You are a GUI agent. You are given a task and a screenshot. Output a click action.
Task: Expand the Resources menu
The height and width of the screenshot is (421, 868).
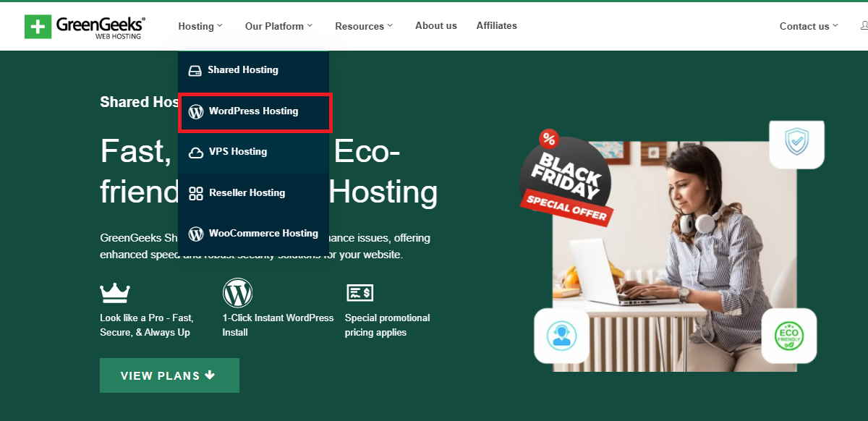coord(364,26)
